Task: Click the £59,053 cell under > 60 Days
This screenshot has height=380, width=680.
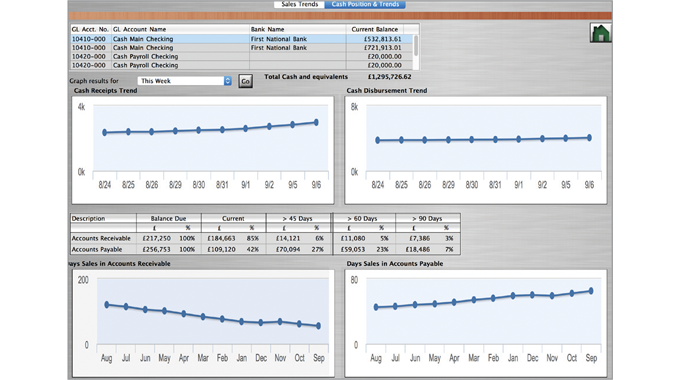Action: tap(353, 249)
